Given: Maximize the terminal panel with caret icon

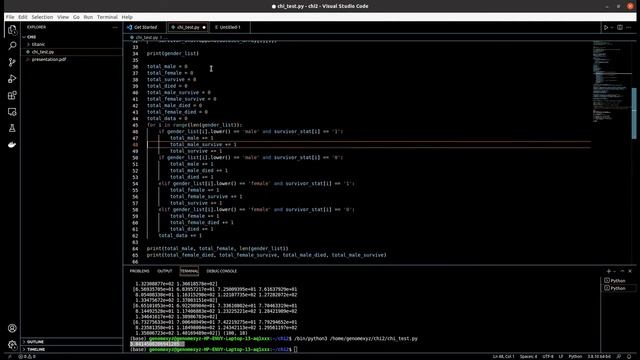Looking at the screenshot, I should coord(622,271).
